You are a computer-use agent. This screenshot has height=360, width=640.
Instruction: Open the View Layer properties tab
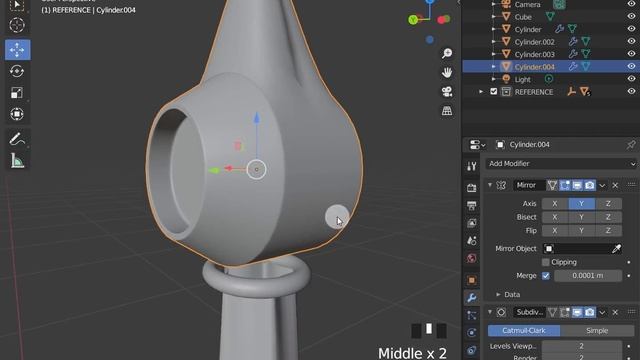pos(471,223)
